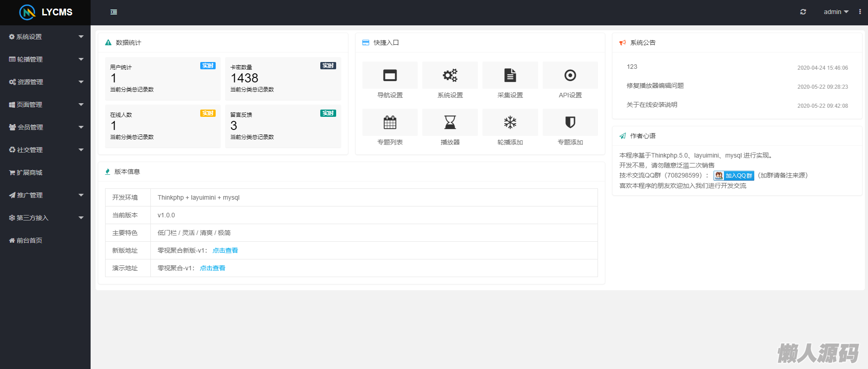Open 采集设置 document icon
The height and width of the screenshot is (369, 868).
click(x=510, y=75)
